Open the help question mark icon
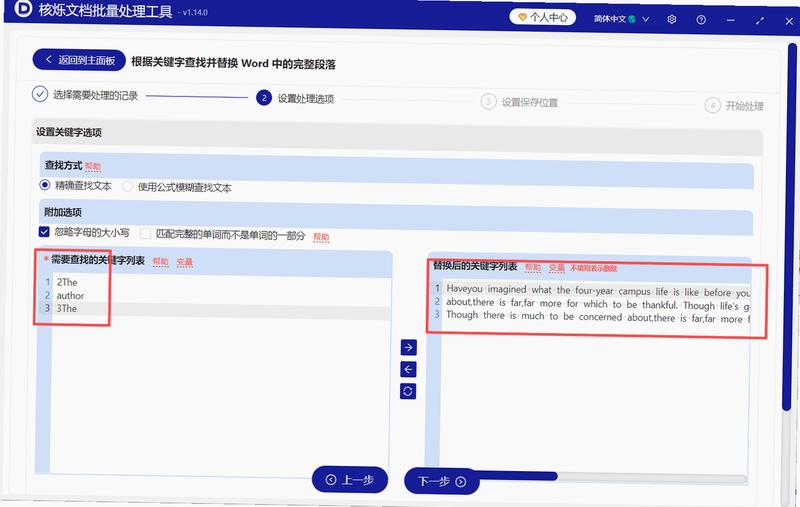This screenshot has height=507, width=800. pos(701,20)
